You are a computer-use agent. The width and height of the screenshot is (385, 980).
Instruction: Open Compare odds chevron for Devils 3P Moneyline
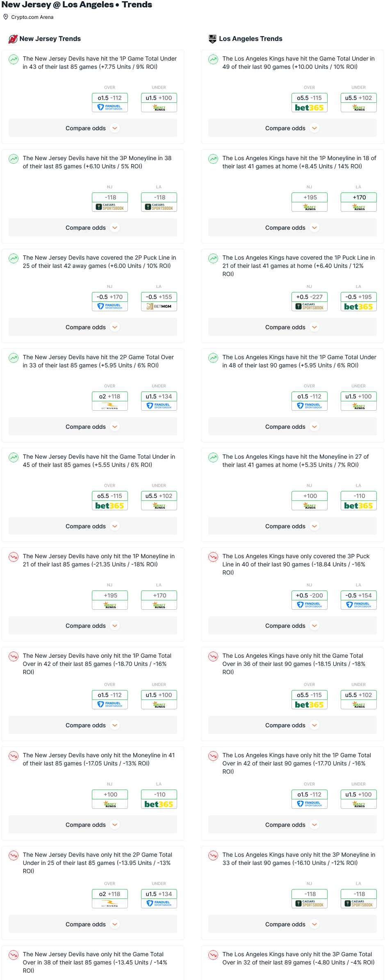pyautogui.click(x=115, y=228)
